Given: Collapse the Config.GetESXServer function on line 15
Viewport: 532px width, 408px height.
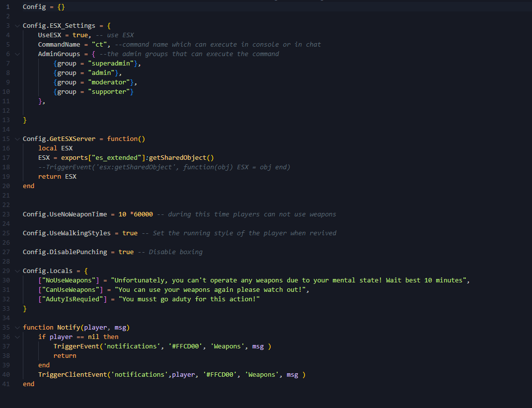Looking at the screenshot, I should point(17,138).
